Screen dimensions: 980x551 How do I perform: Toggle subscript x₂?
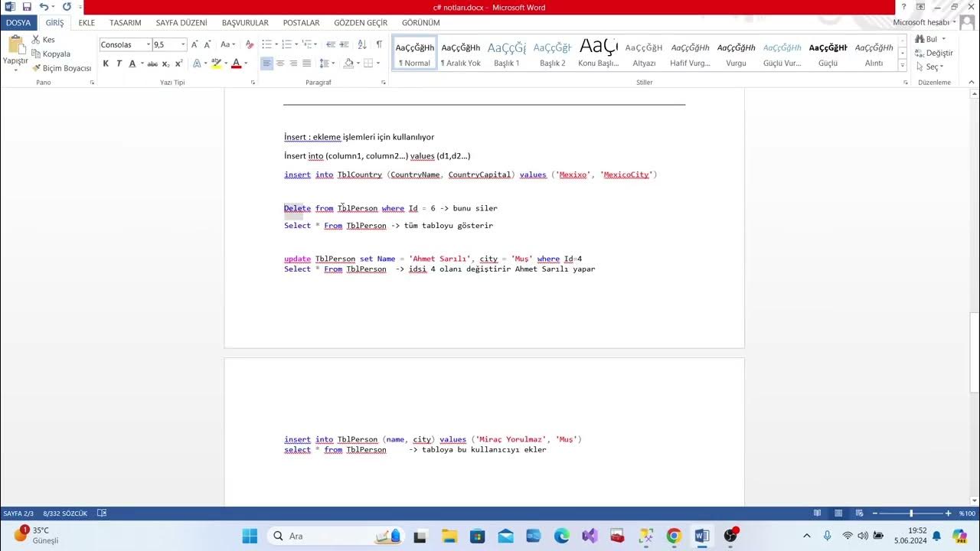166,64
